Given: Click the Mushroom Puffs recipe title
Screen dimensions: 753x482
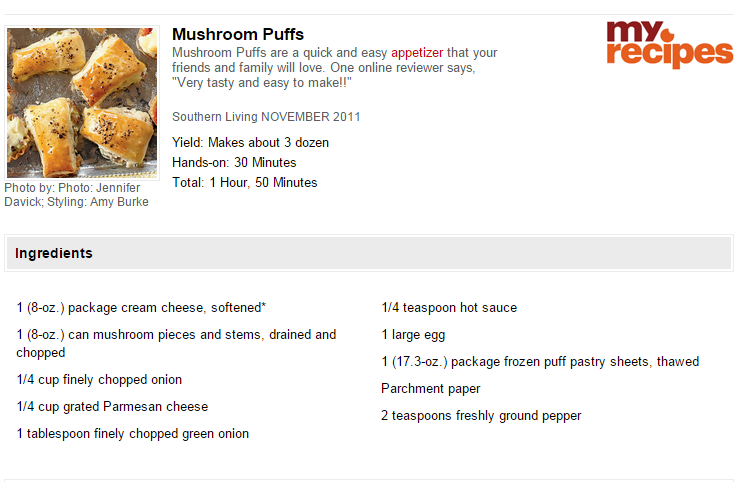Looking at the screenshot, I should pyautogui.click(x=238, y=34).
